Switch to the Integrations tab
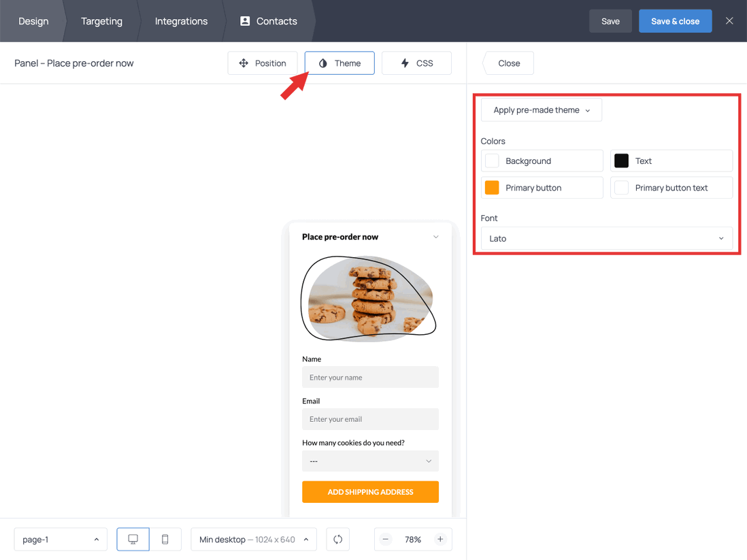 coord(181,21)
